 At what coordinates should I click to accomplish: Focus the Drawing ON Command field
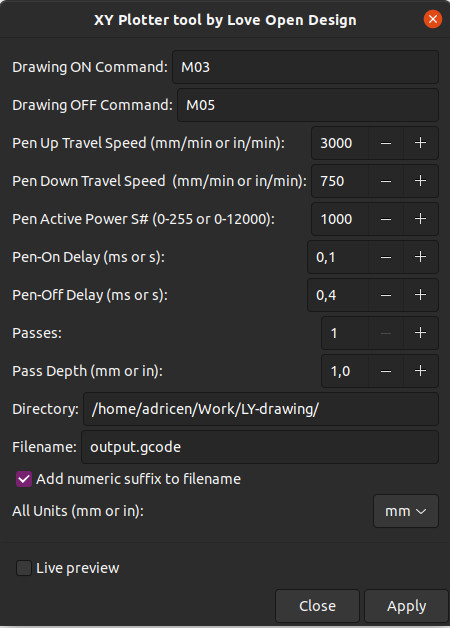pos(305,67)
